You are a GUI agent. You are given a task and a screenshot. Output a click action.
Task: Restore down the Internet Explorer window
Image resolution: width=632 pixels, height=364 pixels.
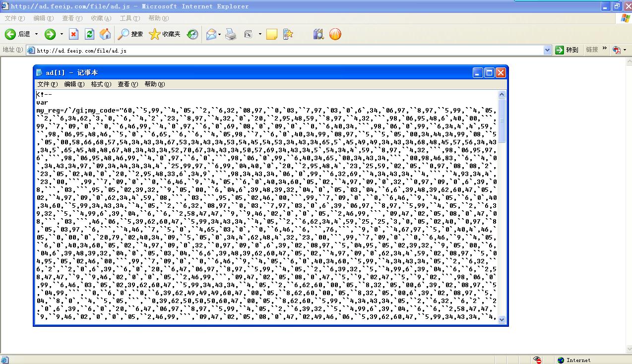pos(617,6)
